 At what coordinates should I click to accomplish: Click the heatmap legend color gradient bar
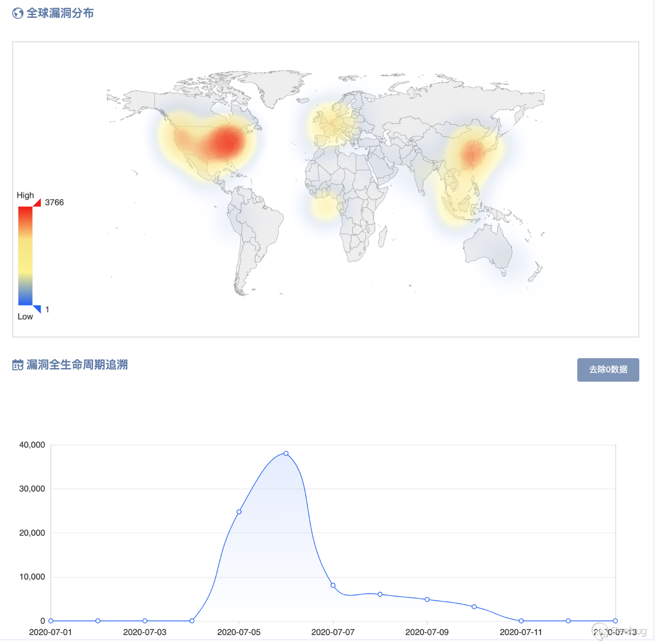pyautogui.click(x=25, y=256)
